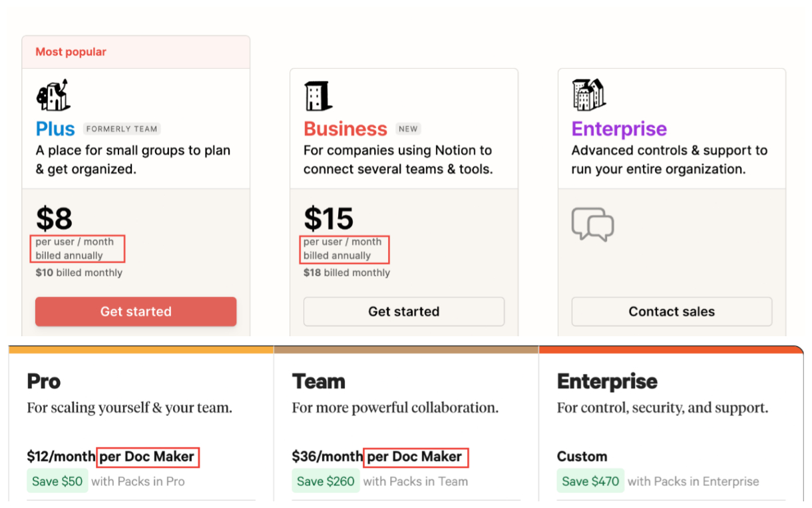The height and width of the screenshot is (508, 812).
Task: Click the $15 Business plan price
Action: 329,218
